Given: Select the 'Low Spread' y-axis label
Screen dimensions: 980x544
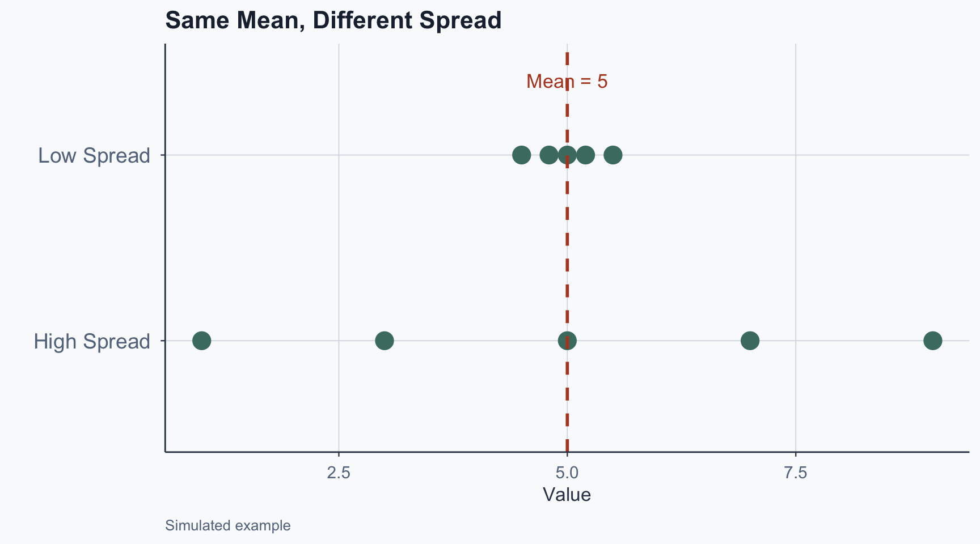Looking at the screenshot, I should point(94,155).
